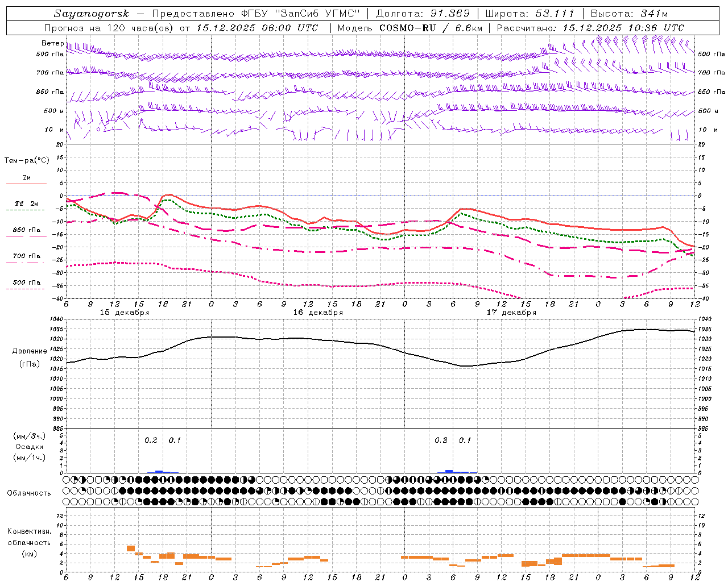Click the '17 декабря' date label
The height and width of the screenshot is (582, 728).
tap(511, 313)
